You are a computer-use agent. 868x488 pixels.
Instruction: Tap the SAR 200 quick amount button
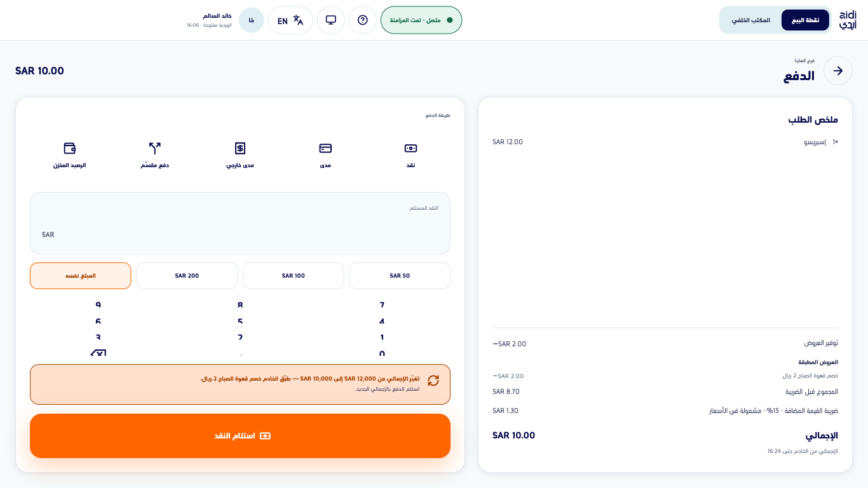tap(187, 276)
